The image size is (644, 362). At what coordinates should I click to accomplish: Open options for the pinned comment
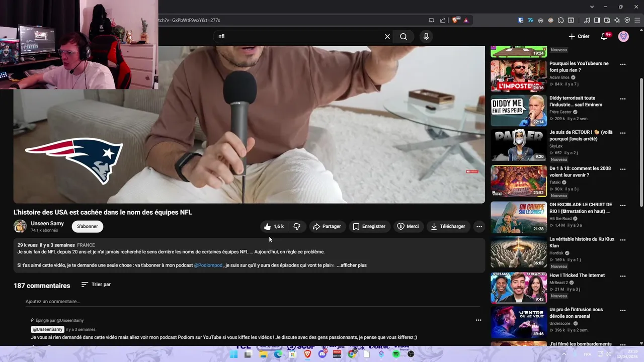pyautogui.click(x=478, y=320)
